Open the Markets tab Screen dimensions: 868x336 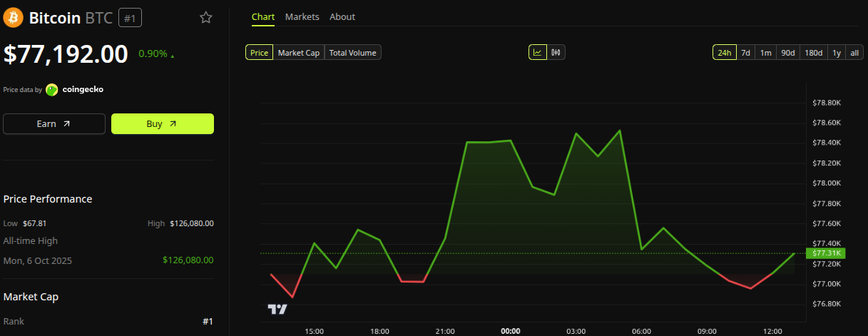pyautogui.click(x=302, y=16)
